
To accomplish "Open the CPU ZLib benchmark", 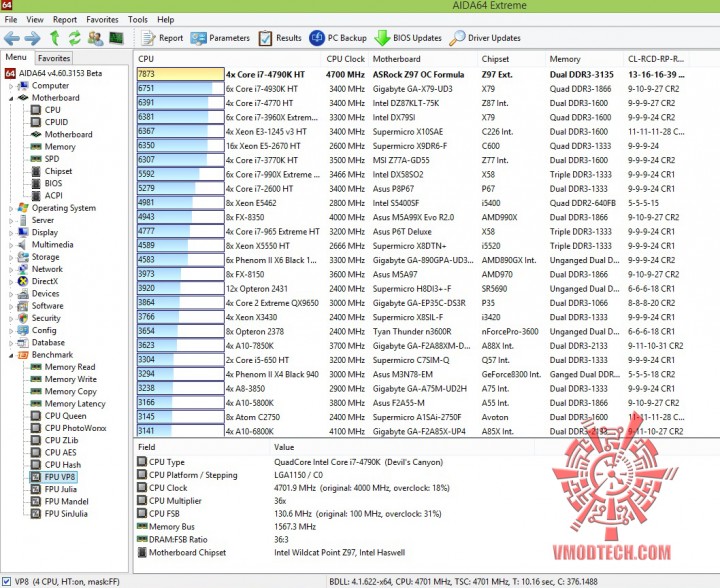I will (61, 440).
